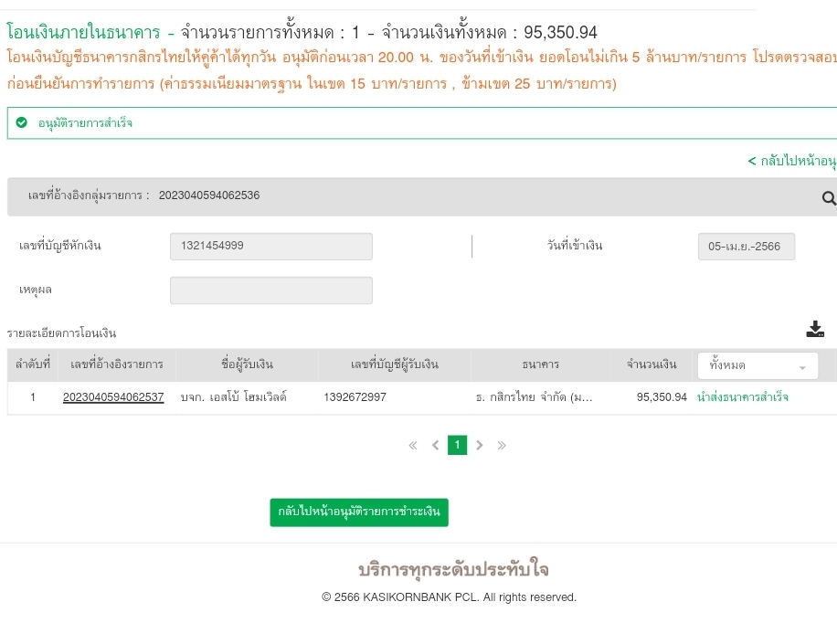
Task: Select page 1 in pagination
Action: 458,446
